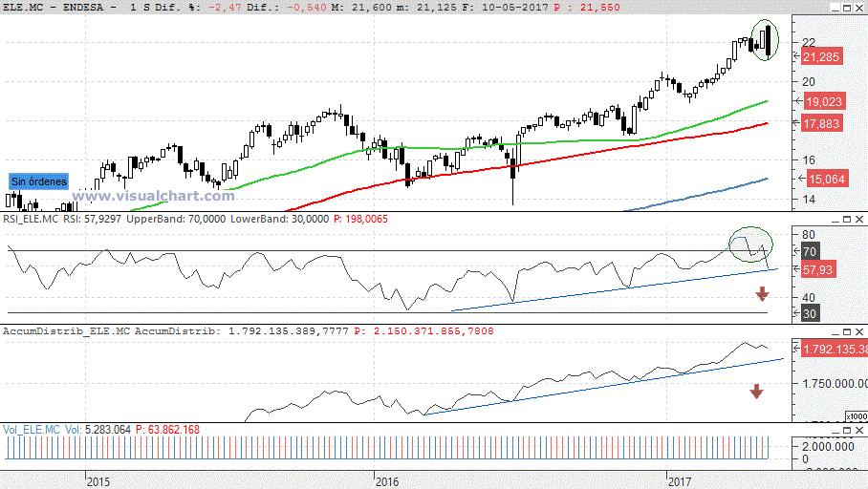The height and width of the screenshot is (489, 868).
Task: Select the AccumDistrib 1.792.135.38 value label
Action: click(835, 349)
